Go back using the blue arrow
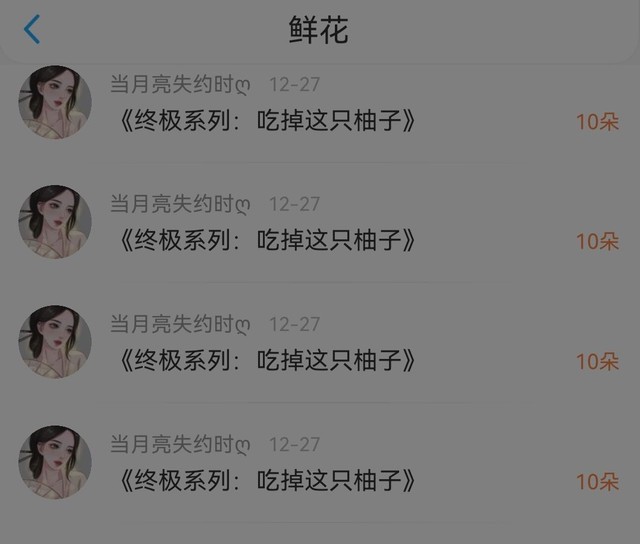This screenshot has height=544, width=640. pos(32,29)
